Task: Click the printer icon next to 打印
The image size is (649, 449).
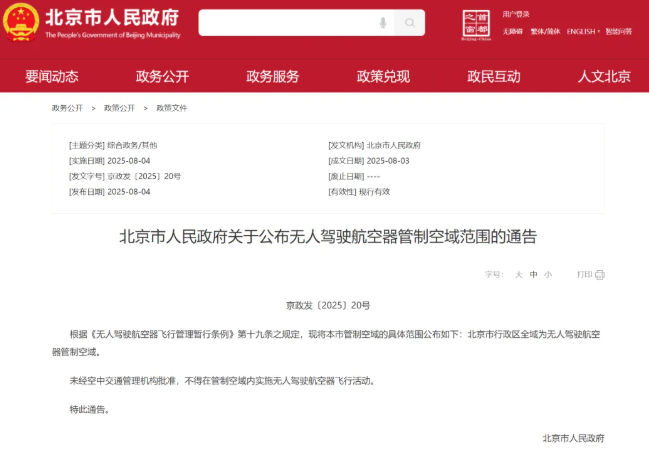Action: tap(599, 274)
